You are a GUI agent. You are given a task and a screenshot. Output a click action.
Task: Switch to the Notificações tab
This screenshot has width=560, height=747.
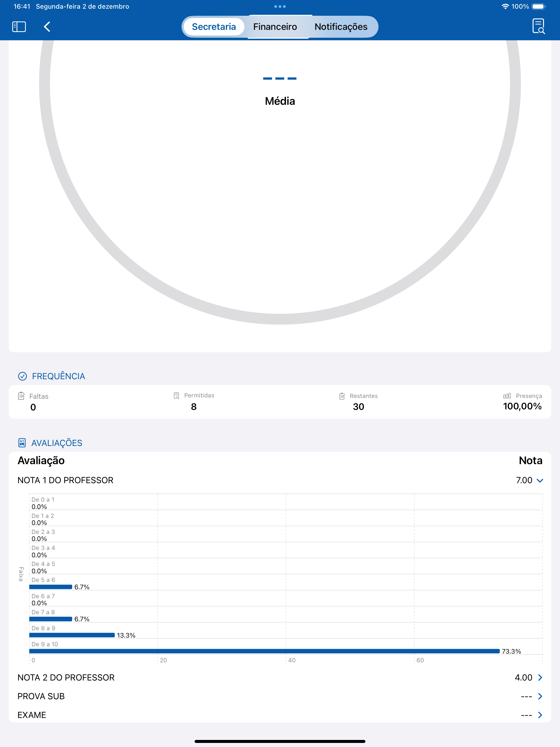click(x=341, y=27)
